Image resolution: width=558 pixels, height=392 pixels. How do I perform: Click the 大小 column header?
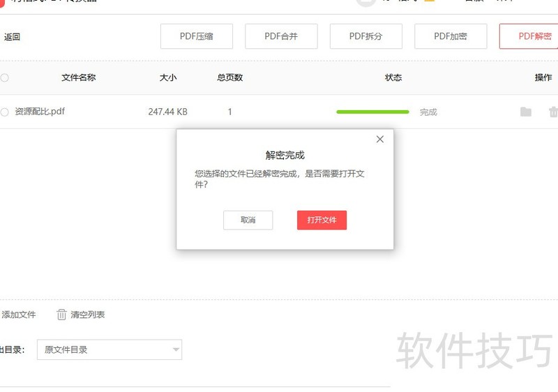(168, 77)
